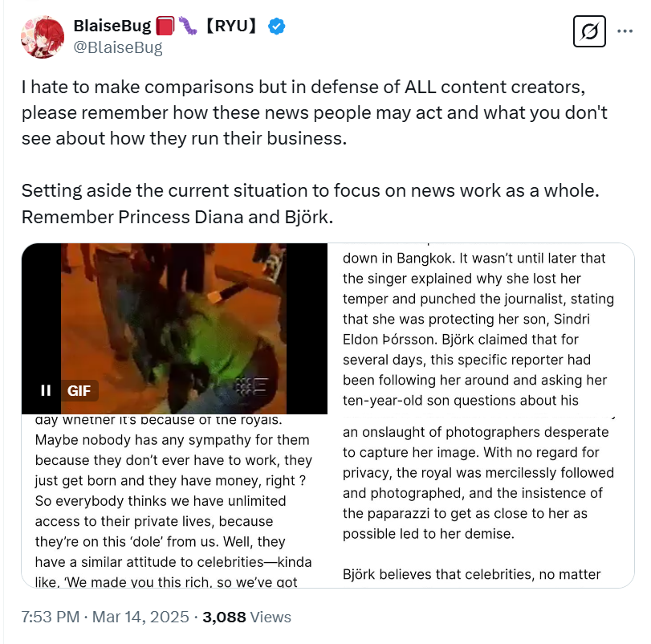Click the BlaiseBug display name
The height and width of the screenshot is (644, 651).
(112, 26)
